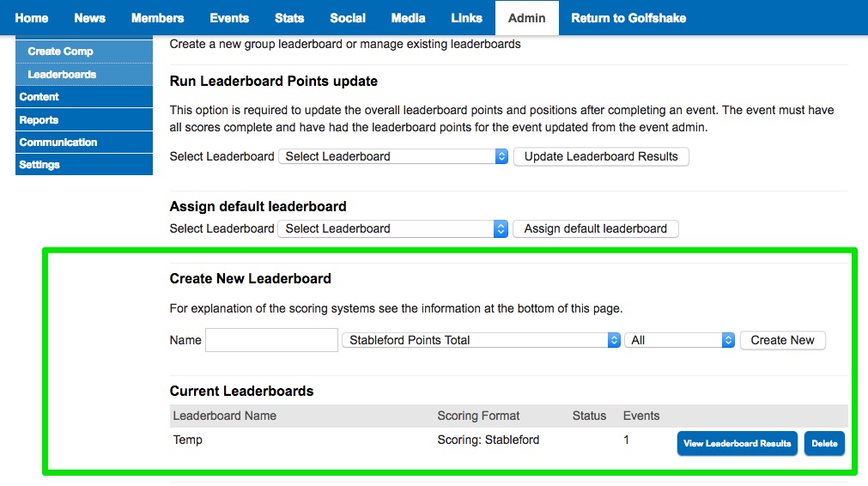Expand the Content sidebar section

39,97
